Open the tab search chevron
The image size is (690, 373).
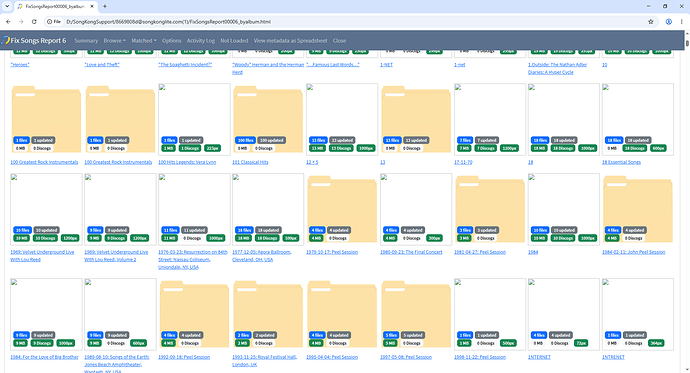point(7,6)
